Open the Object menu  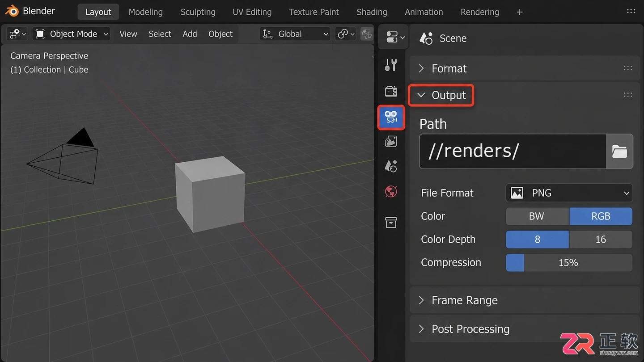tap(220, 34)
